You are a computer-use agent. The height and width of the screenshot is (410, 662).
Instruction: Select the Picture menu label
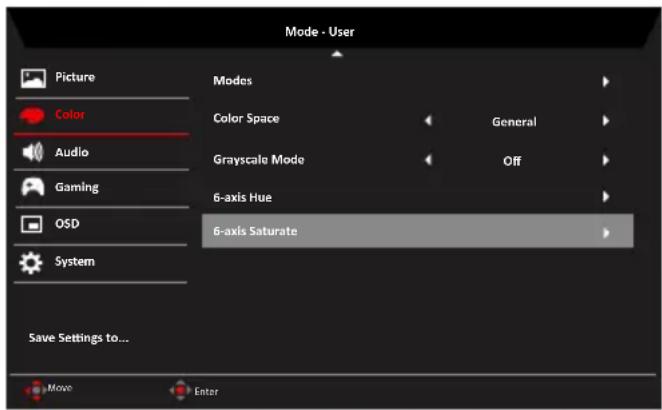(x=75, y=77)
